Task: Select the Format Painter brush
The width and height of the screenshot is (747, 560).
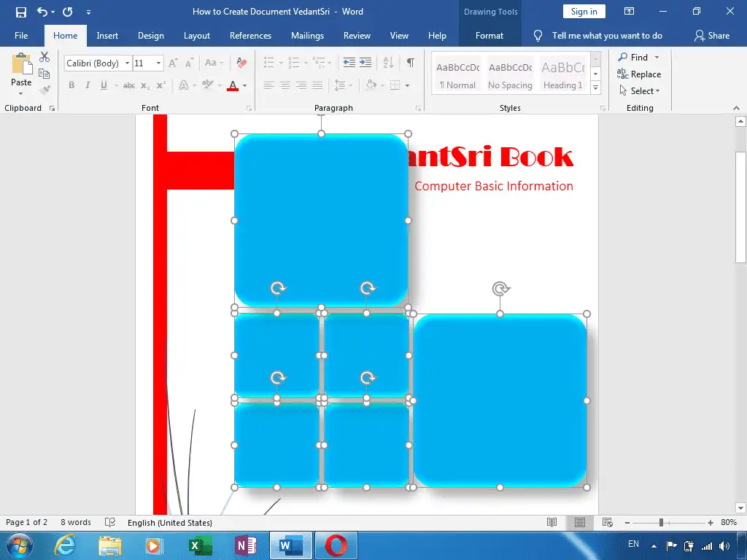Action: 44,89
